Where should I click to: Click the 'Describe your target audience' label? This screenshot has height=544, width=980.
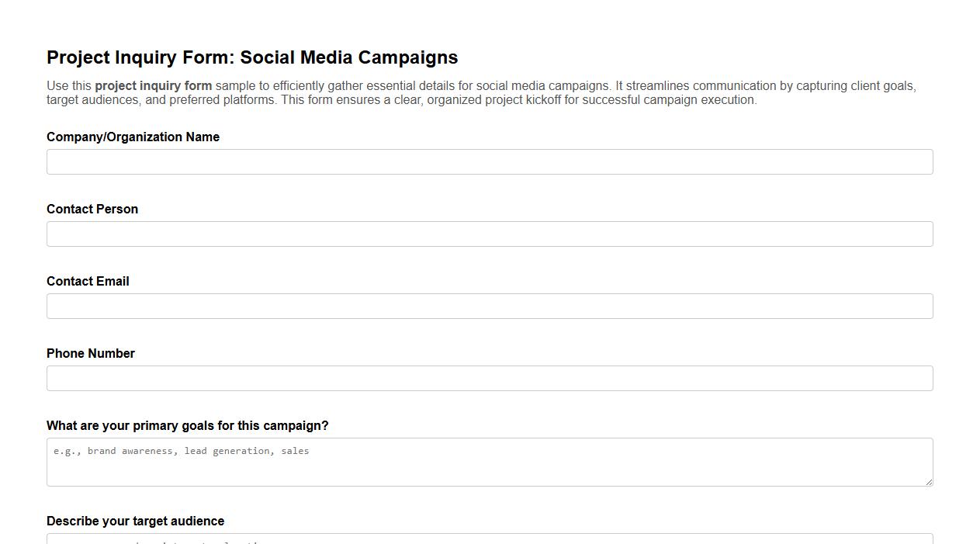(x=135, y=521)
